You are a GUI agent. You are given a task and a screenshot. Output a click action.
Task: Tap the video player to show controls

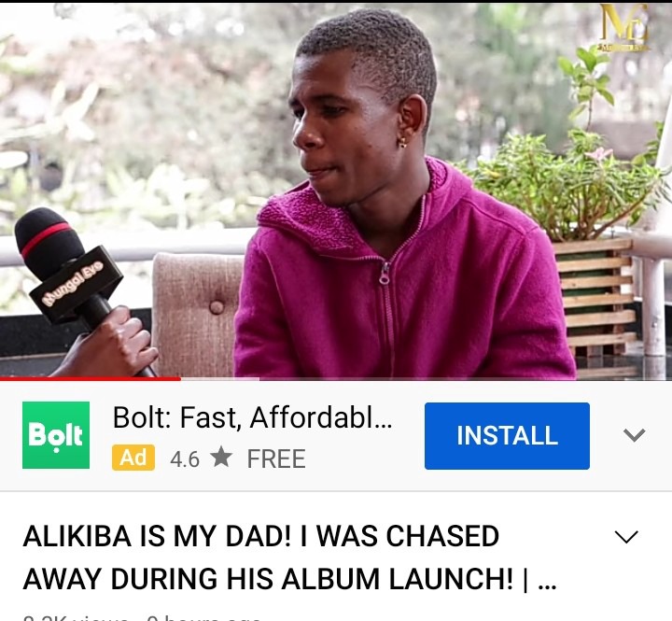pos(336,191)
